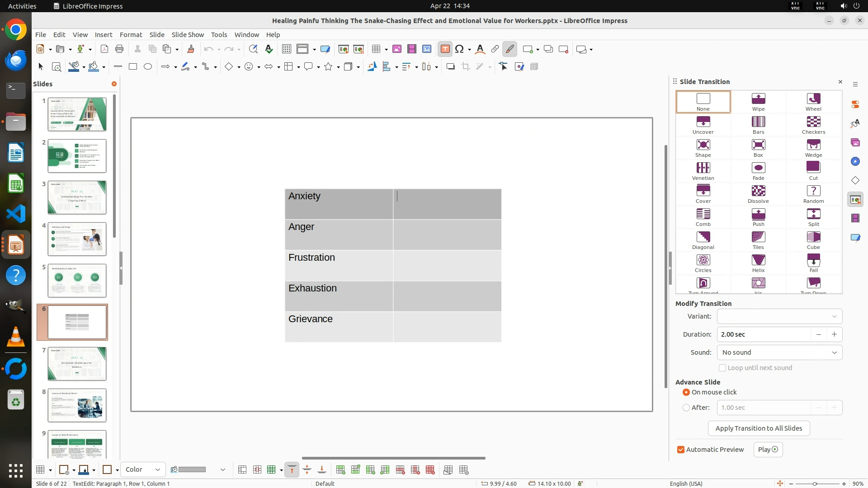Viewport: 868px width, 488px height.
Task: Click Apply Transition to All Slides
Action: coord(759,428)
